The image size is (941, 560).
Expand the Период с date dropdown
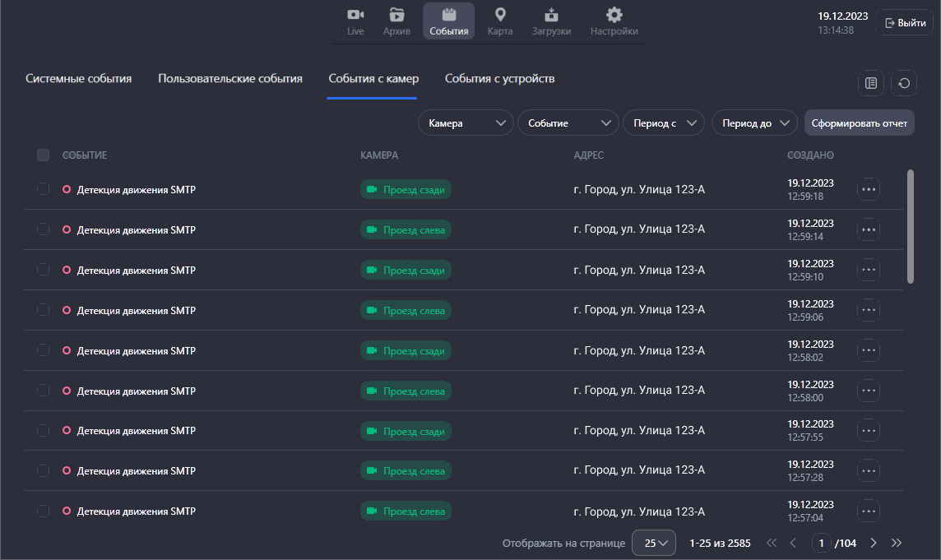point(664,123)
